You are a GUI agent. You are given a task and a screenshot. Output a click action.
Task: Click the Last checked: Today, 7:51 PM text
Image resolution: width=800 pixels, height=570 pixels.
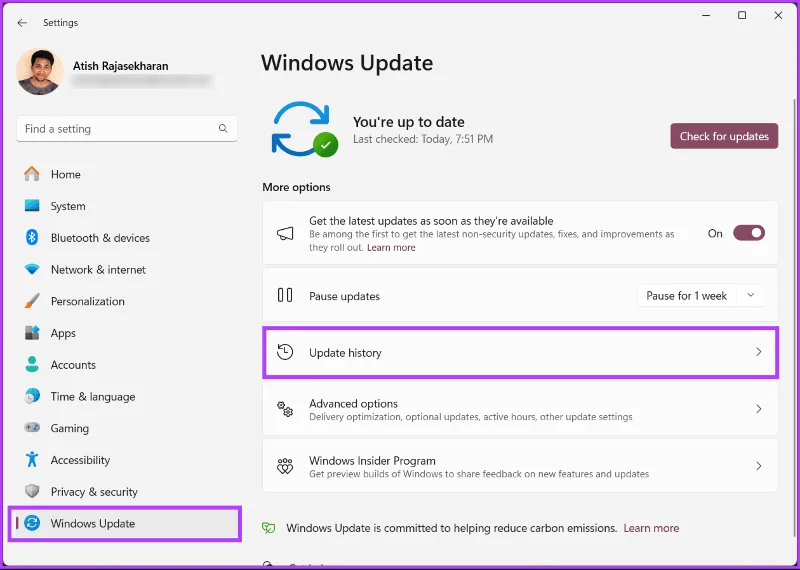click(x=422, y=139)
